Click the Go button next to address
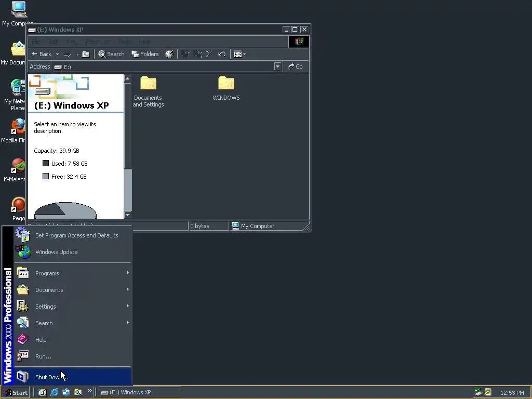This screenshot has height=399, width=532. tap(295, 66)
